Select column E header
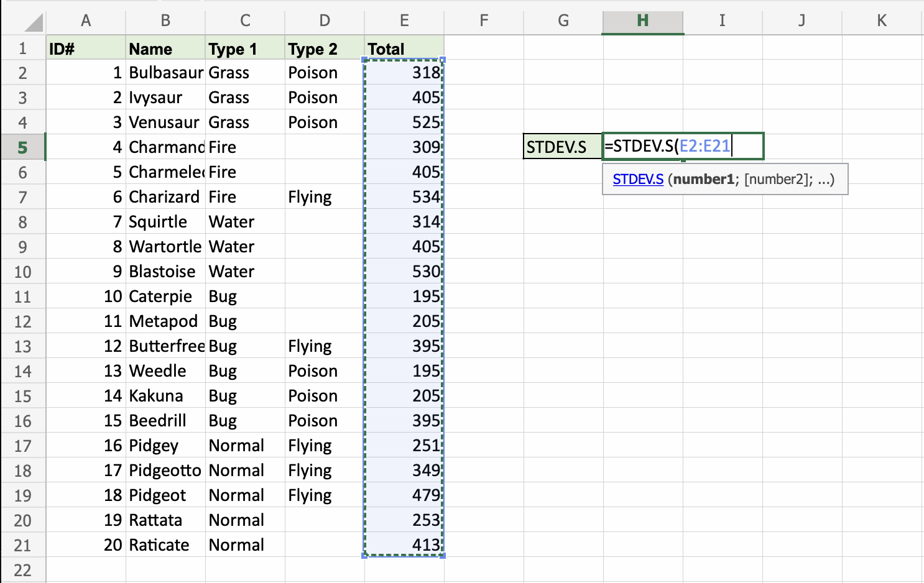 [404, 21]
